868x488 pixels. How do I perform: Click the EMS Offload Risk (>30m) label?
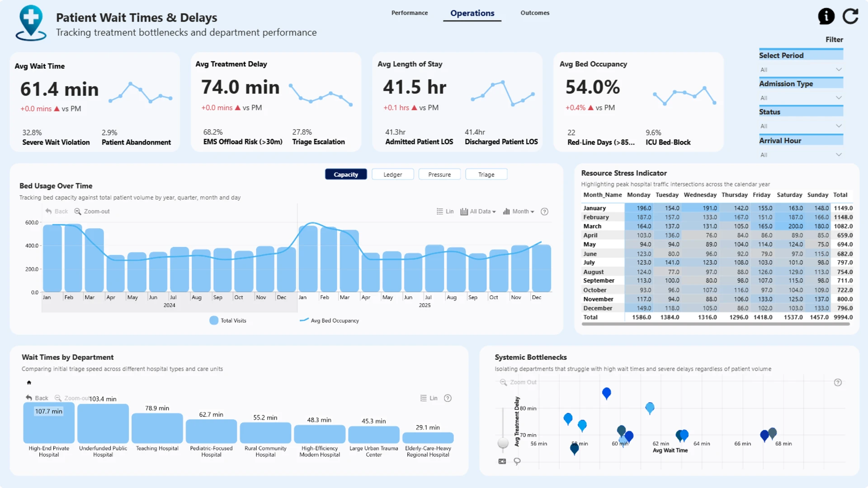pyautogui.click(x=243, y=142)
